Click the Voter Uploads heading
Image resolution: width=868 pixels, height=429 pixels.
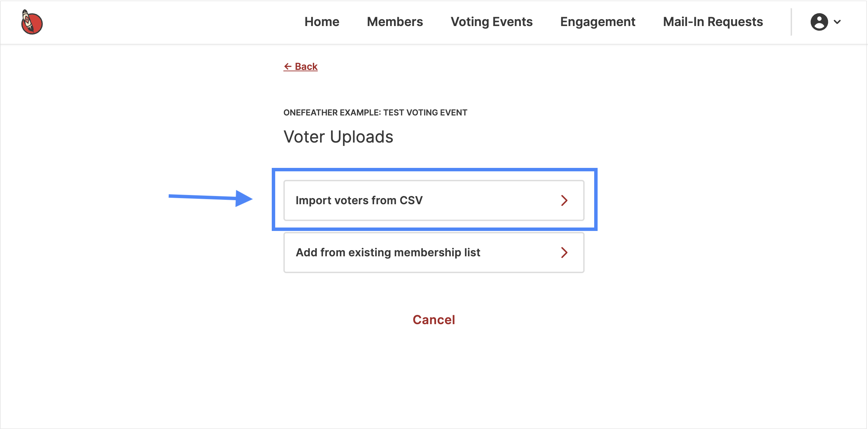(338, 137)
